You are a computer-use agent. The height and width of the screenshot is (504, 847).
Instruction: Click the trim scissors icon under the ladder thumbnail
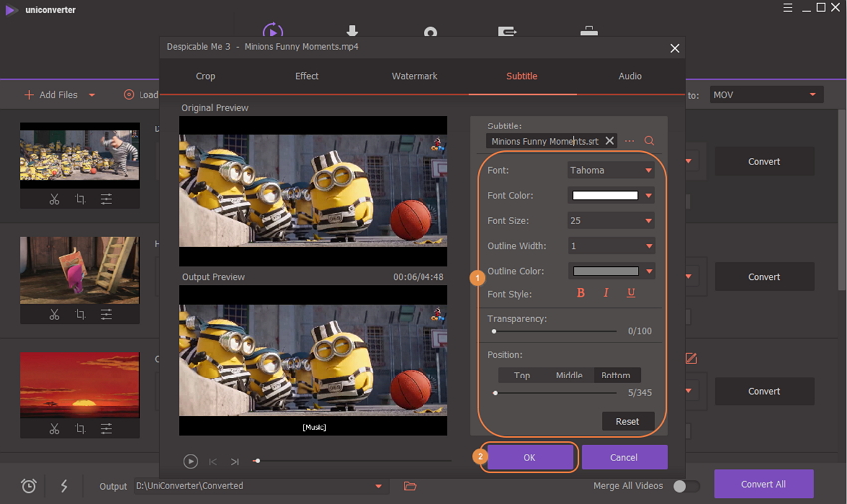[54, 315]
